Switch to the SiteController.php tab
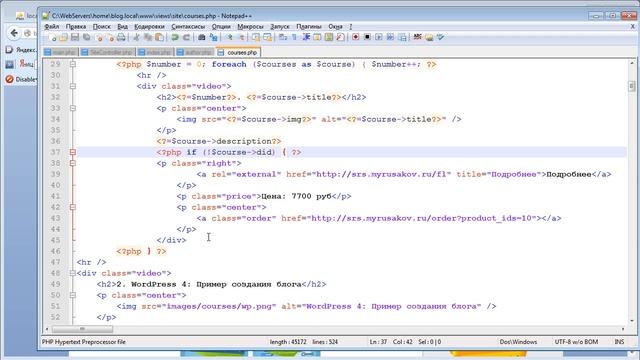Viewport: 640px width, 360px height. coord(107,52)
